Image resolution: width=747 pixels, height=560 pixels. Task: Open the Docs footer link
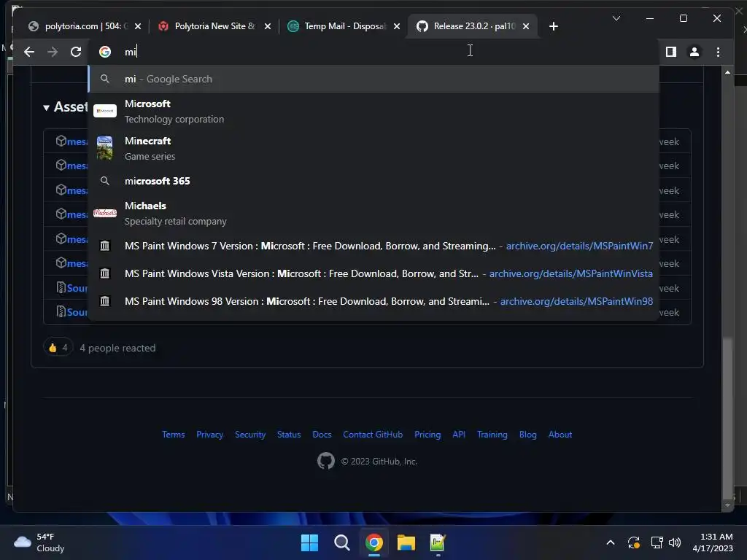click(322, 435)
